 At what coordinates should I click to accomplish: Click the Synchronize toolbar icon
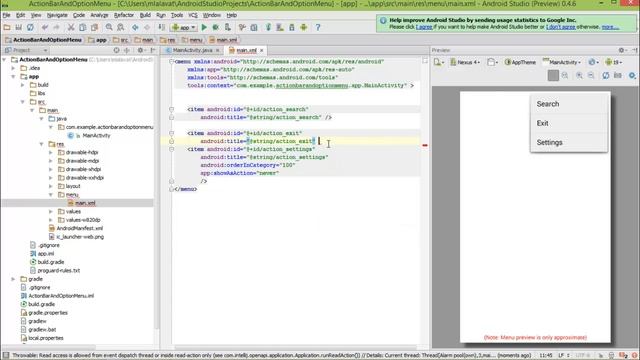pos(30,27)
